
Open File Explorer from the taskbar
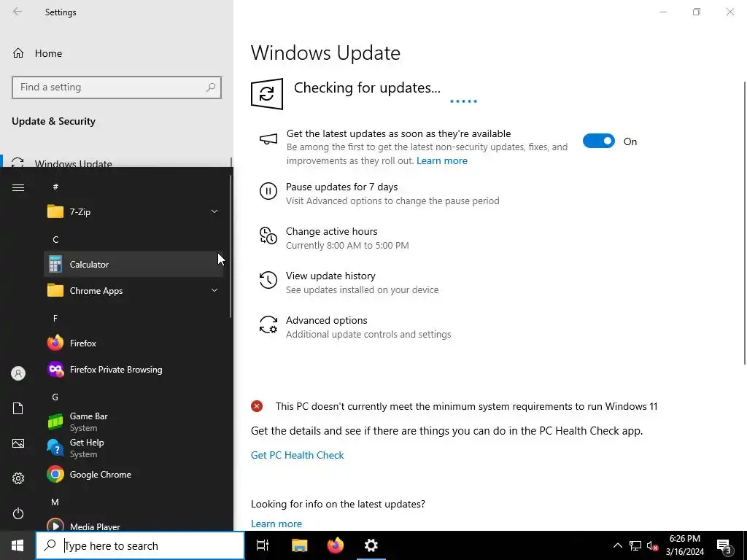coord(299,545)
